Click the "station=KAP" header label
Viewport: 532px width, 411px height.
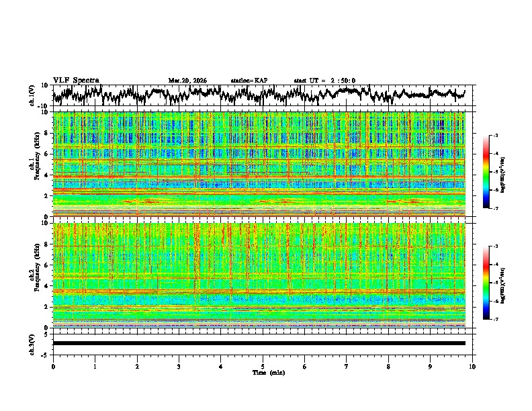(x=249, y=81)
